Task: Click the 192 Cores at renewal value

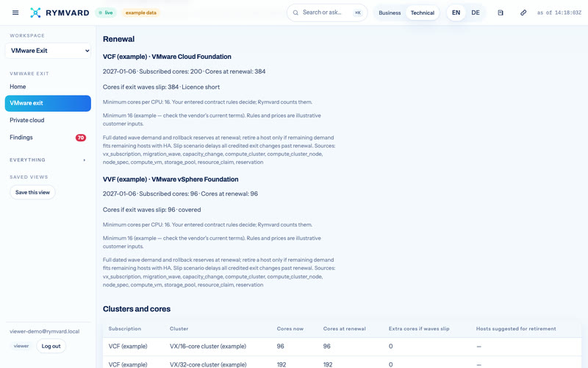Action: click(x=328, y=364)
